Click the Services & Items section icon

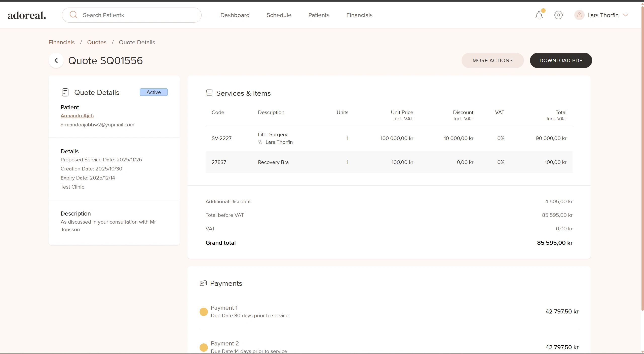209,93
